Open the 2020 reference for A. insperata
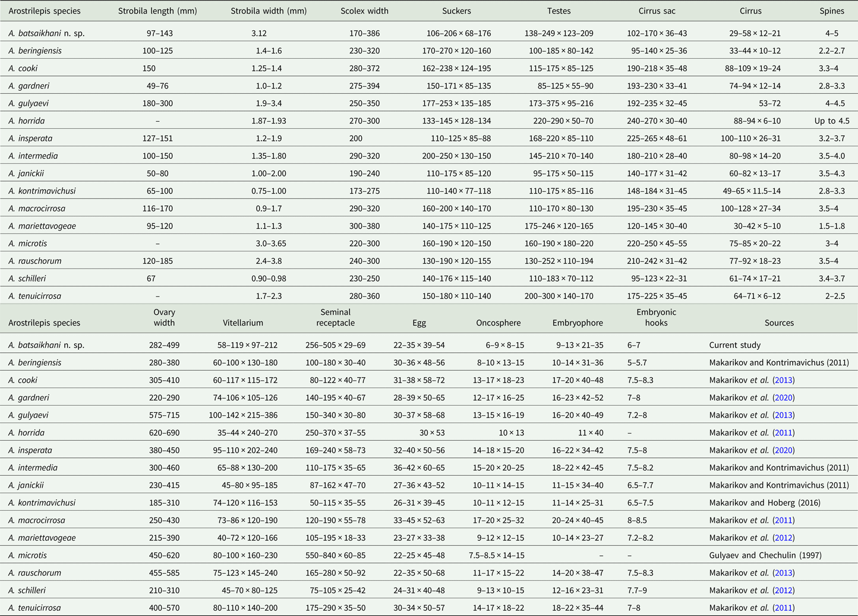Viewport: 858px width, 616px height. tap(783, 450)
